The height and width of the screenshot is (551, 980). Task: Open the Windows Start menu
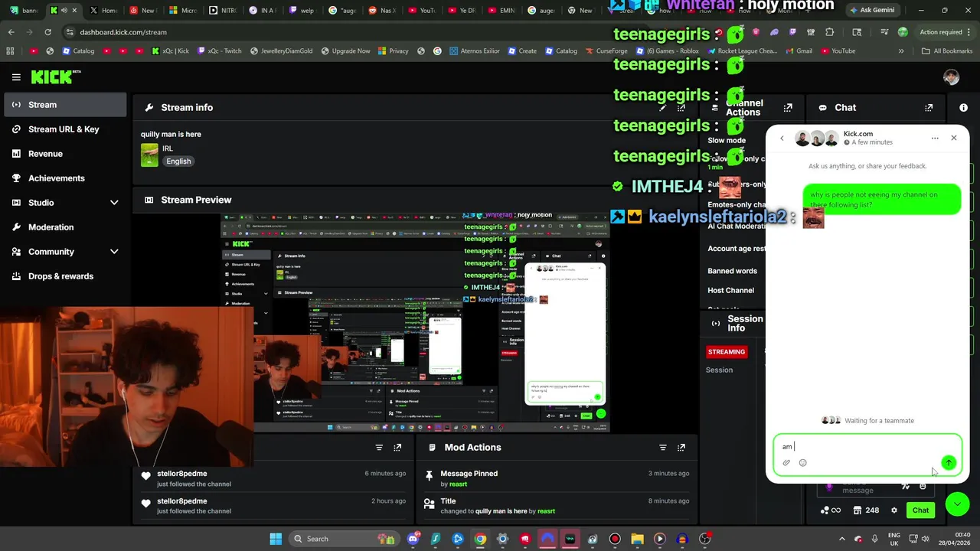(276, 539)
